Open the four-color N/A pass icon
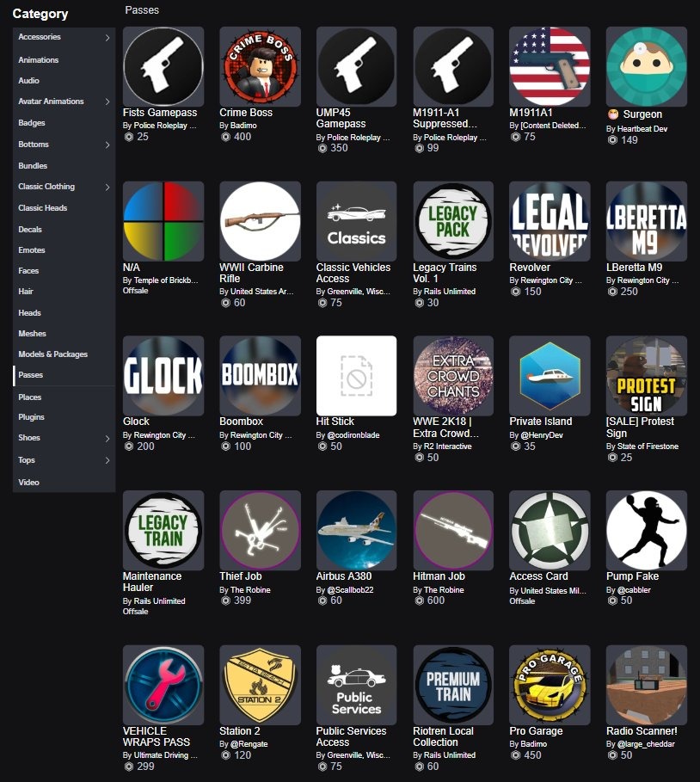700x782 pixels. pyautogui.click(x=163, y=221)
